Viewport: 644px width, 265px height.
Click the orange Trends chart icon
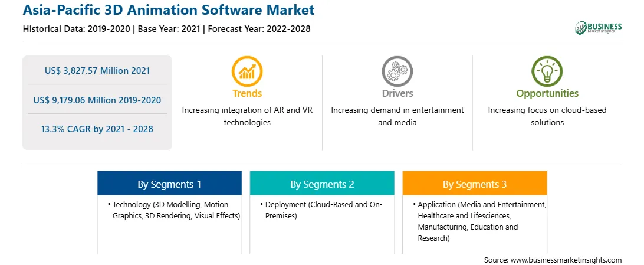point(247,71)
